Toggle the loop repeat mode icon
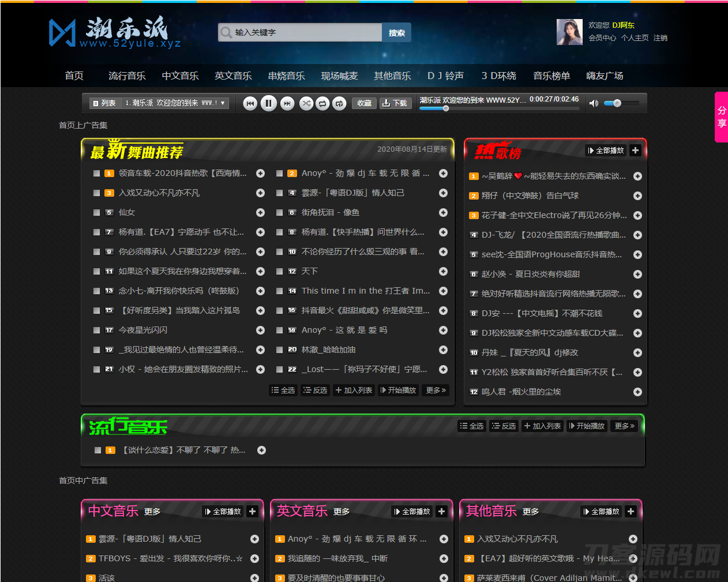The width and height of the screenshot is (728, 582). click(324, 103)
